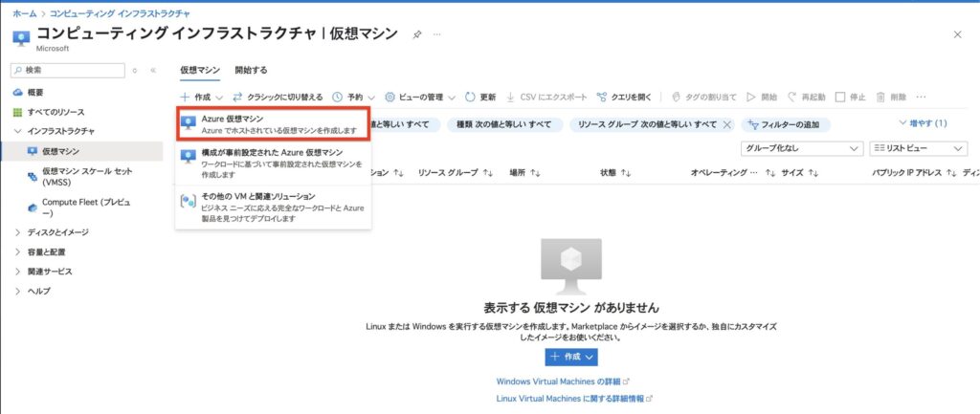This screenshot has height=414, width=980.
Task: Switch to the 仮想マシン tab
Action: 199,71
